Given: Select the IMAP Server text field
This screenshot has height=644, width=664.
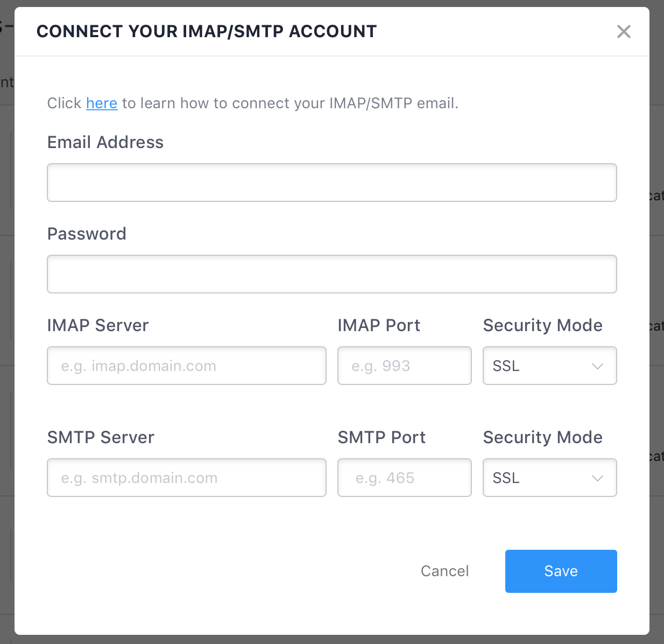Looking at the screenshot, I should [x=186, y=366].
